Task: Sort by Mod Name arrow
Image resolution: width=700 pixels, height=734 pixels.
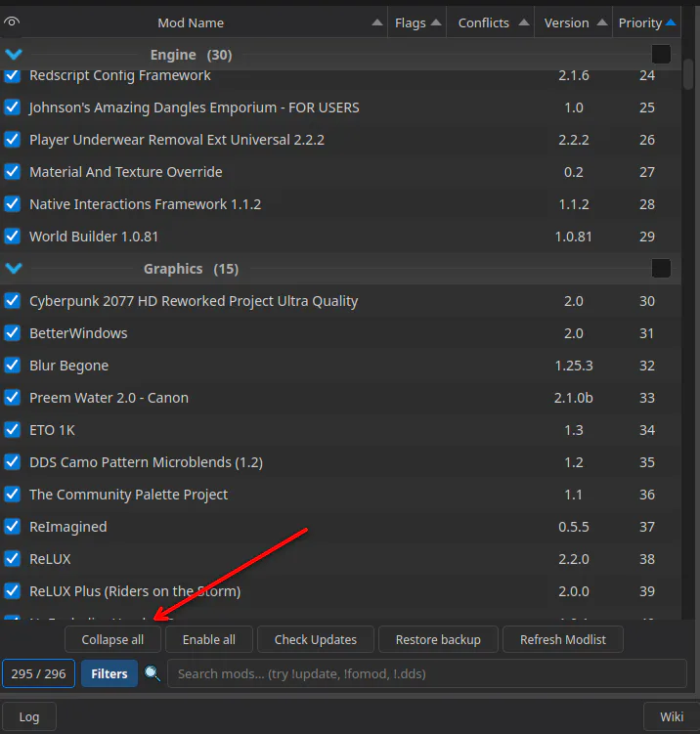Action: (377, 22)
